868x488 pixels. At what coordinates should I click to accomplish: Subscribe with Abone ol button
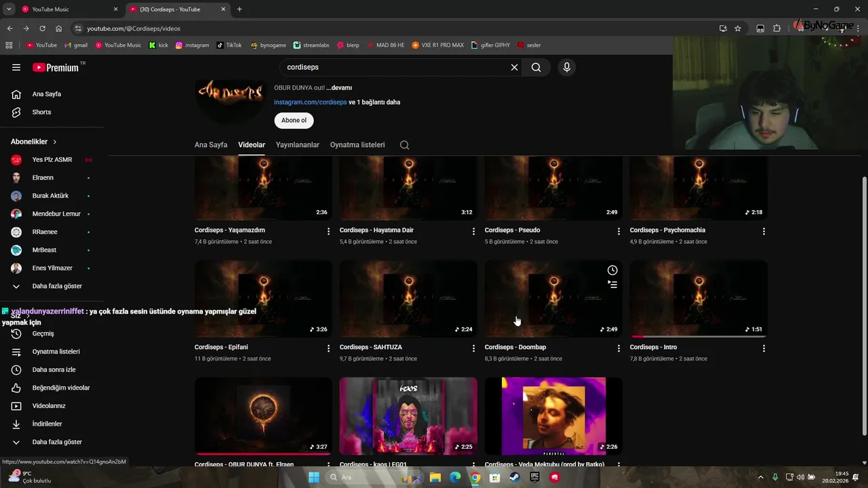point(294,120)
